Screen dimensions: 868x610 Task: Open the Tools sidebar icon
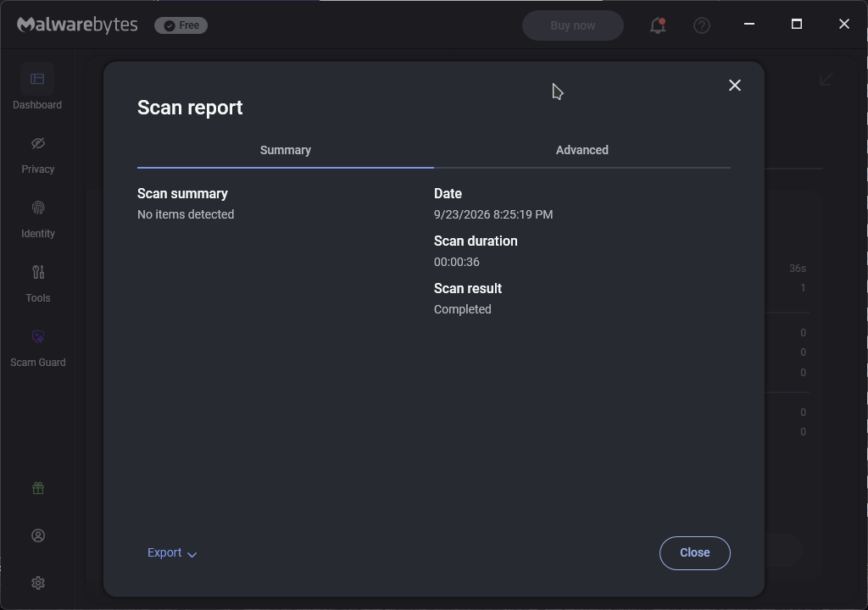(x=37, y=272)
